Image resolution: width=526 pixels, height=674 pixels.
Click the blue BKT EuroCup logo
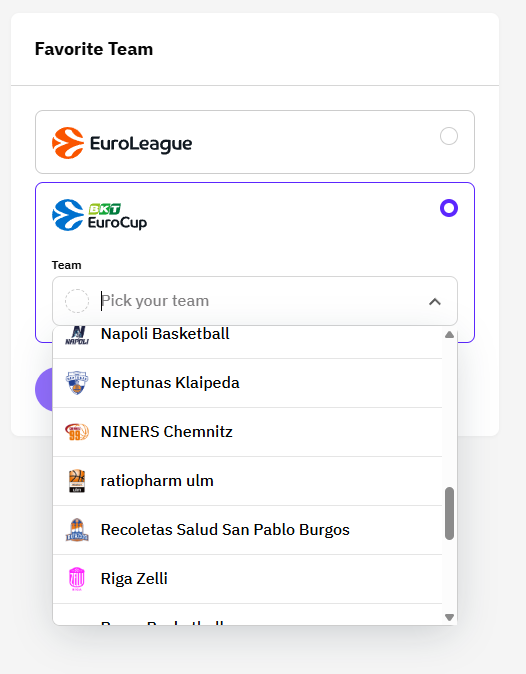click(x=100, y=215)
